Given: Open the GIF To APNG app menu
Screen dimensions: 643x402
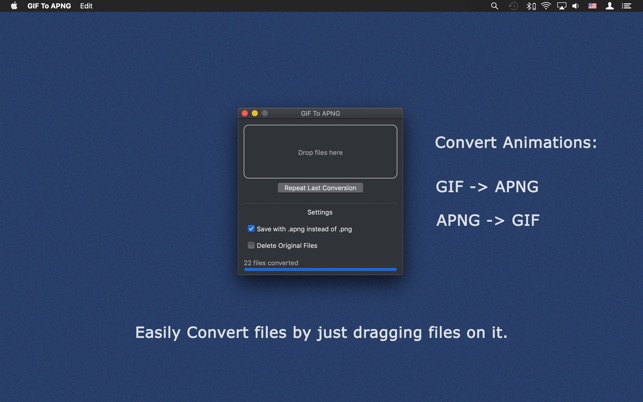Looking at the screenshot, I should pyautogui.click(x=49, y=6).
